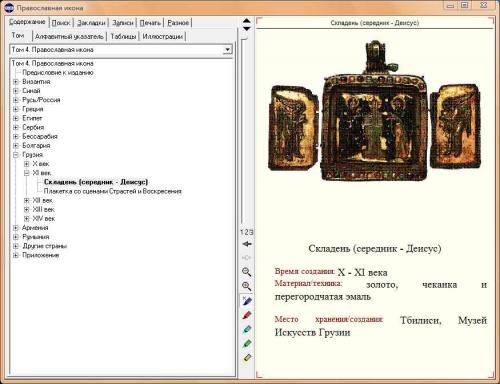Click the greyed forward arrow navigation icon
Image resolution: width=500 pixels, height=384 pixels.
pyautogui.click(x=247, y=258)
